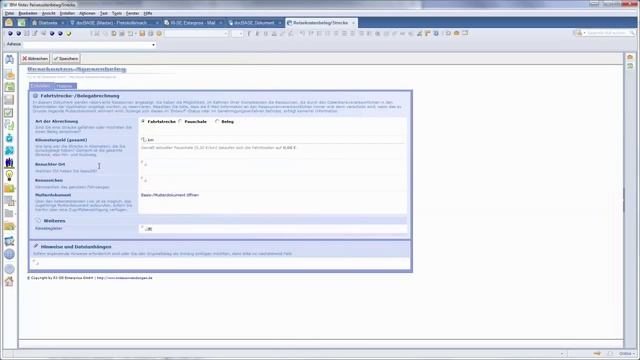The width and height of the screenshot is (640, 360).
Task: Open the Tools menu
Action: [117, 13]
